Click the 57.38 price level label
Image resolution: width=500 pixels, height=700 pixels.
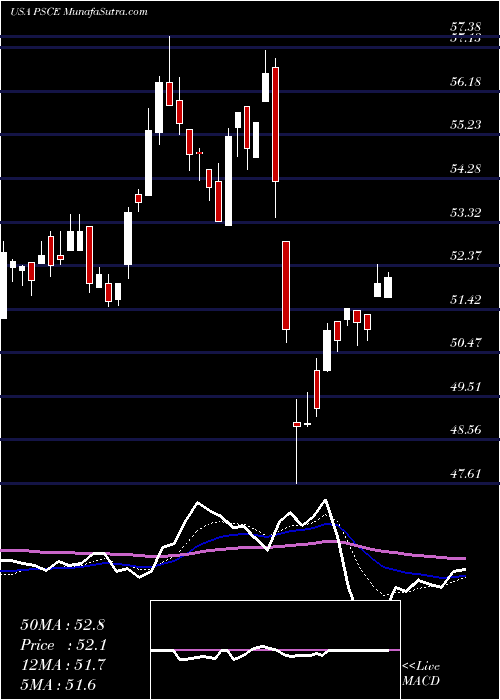[x=466, y=28]
